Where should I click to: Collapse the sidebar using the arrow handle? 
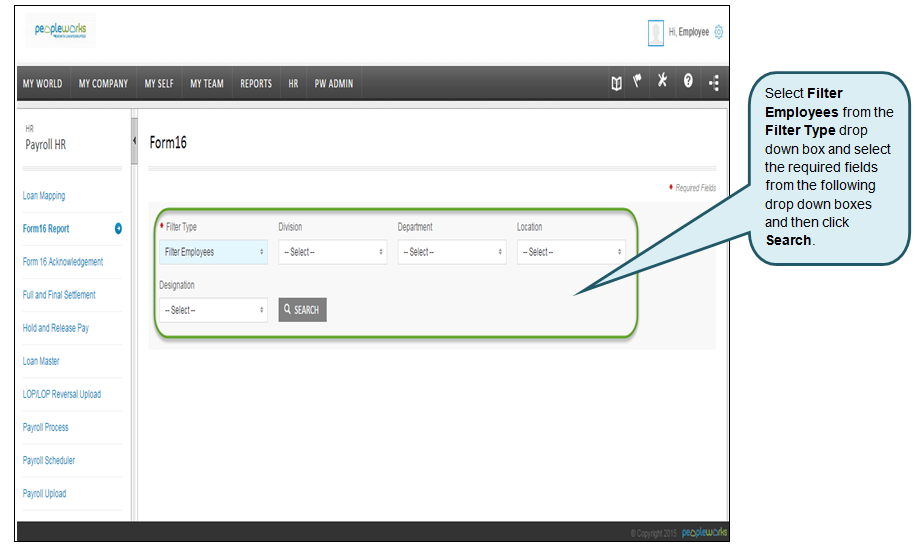pos(134,141)
